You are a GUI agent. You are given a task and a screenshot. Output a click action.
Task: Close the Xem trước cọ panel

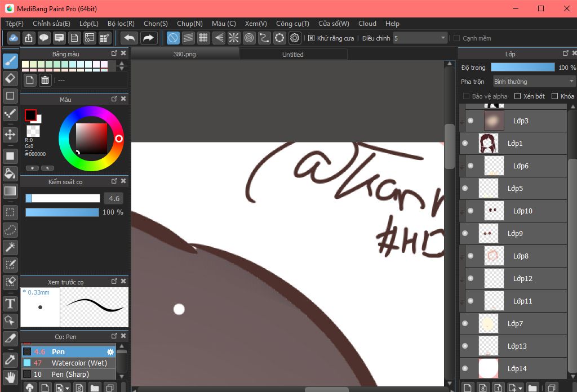point(123,281)
